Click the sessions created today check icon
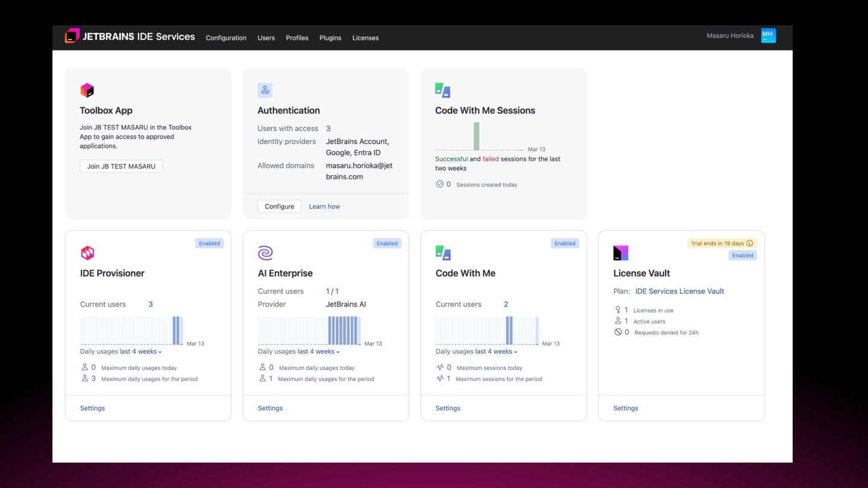 [x=439, y=184]
